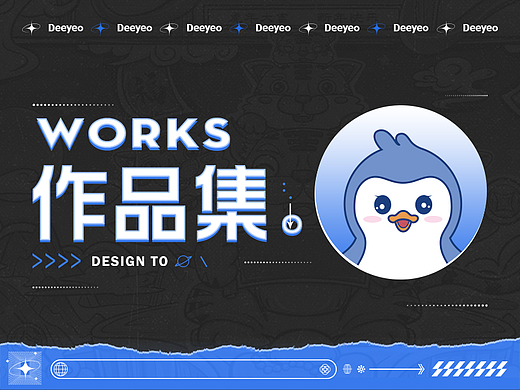Click the circled down-arrow icon beside 作品集
This screenshot has width=520, height=390.
(x=292, y=224)
